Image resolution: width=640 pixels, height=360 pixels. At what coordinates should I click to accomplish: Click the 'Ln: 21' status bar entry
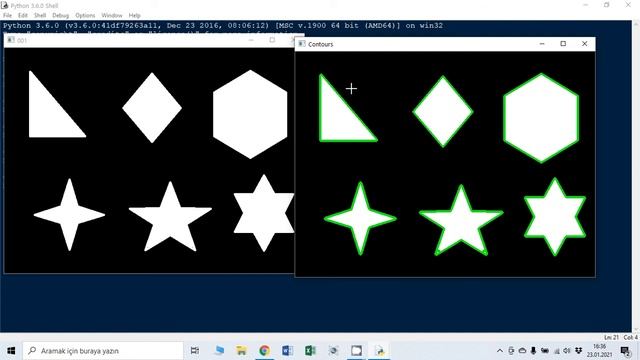tap(611, 338)
